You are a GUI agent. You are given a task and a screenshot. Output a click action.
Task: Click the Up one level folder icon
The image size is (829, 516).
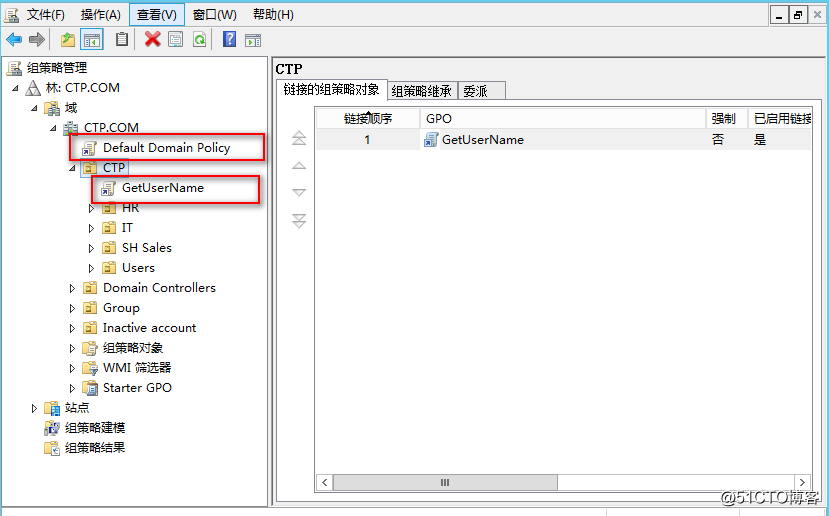[x=68, y=40]
